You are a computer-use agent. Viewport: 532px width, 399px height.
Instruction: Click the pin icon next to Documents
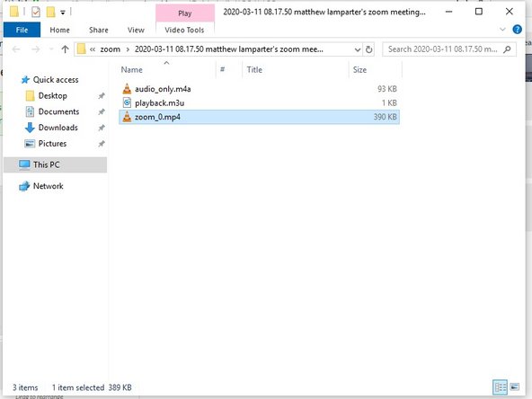102,112
